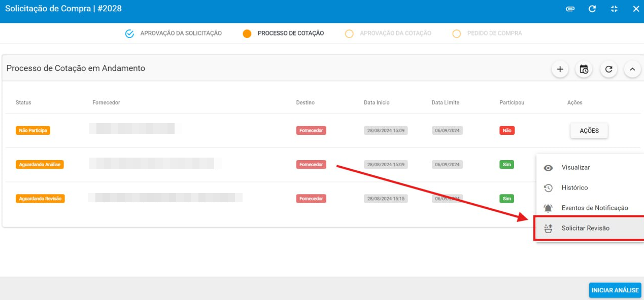Click the attachment paperclip icon in header

570,9
